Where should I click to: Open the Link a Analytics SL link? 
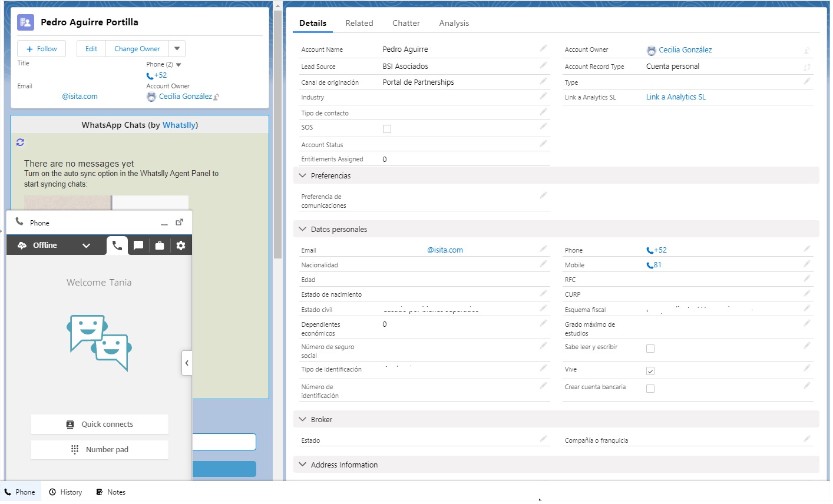pos(676,97)
